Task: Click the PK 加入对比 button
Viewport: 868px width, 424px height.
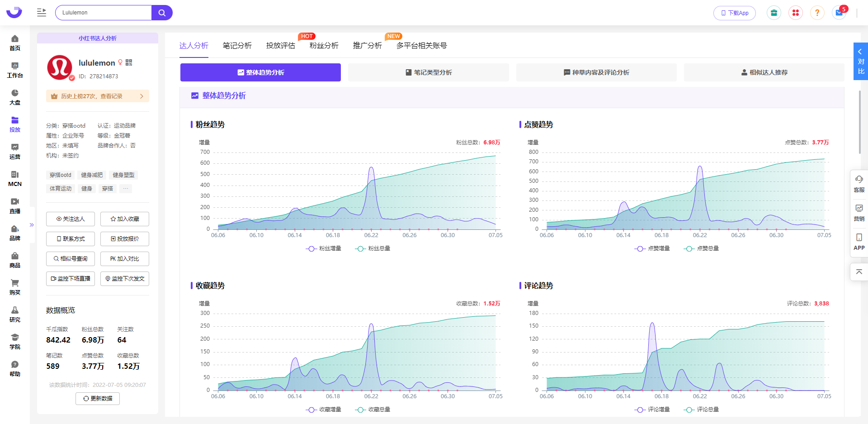Action: pos(125,259)
